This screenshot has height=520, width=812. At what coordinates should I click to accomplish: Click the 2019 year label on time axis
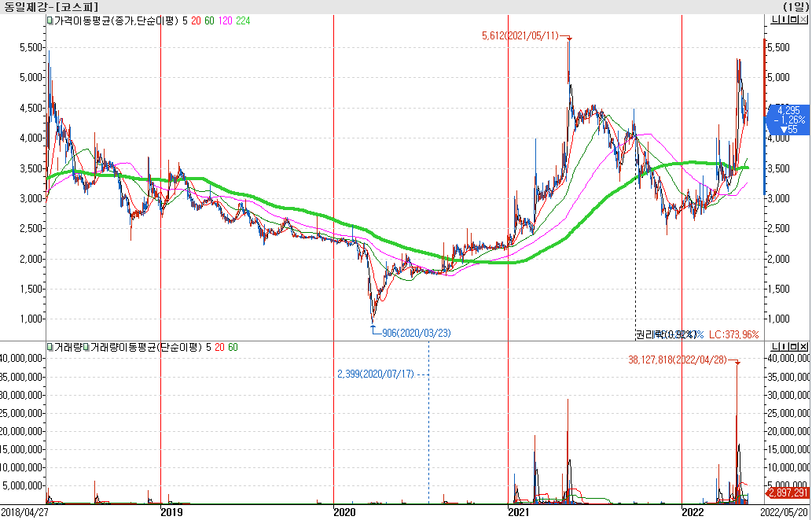(171, 512)
